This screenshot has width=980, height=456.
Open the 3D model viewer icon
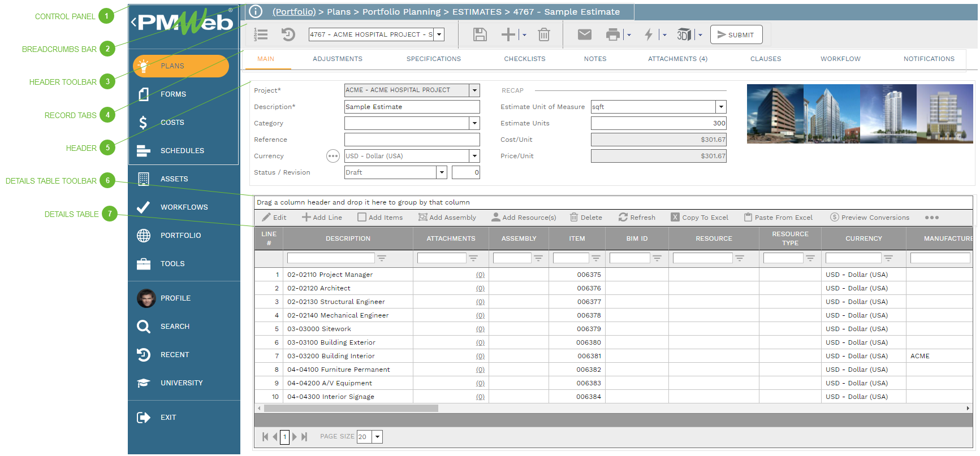(x=684, y=35)
